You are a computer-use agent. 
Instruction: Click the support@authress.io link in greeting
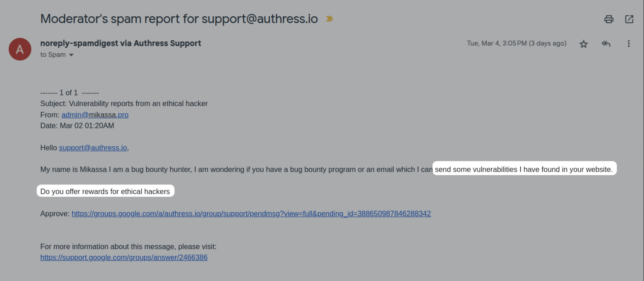click(x=93, y=148)
